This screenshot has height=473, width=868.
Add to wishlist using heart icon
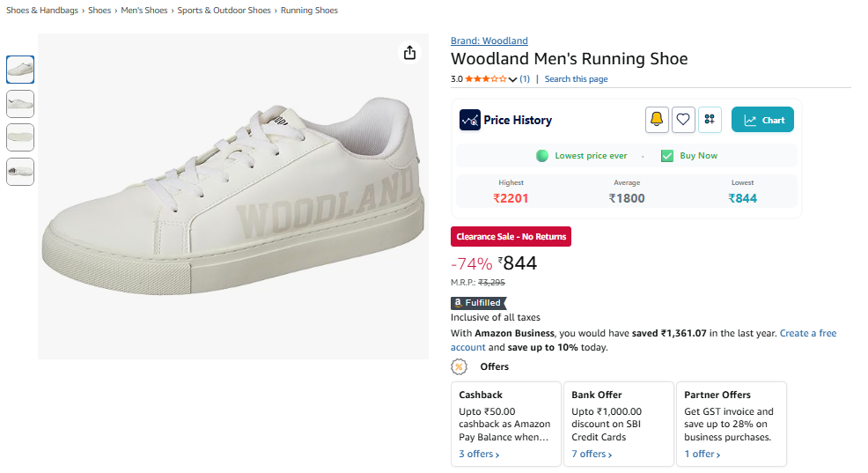pyautogui.click(x=683, y=120)
